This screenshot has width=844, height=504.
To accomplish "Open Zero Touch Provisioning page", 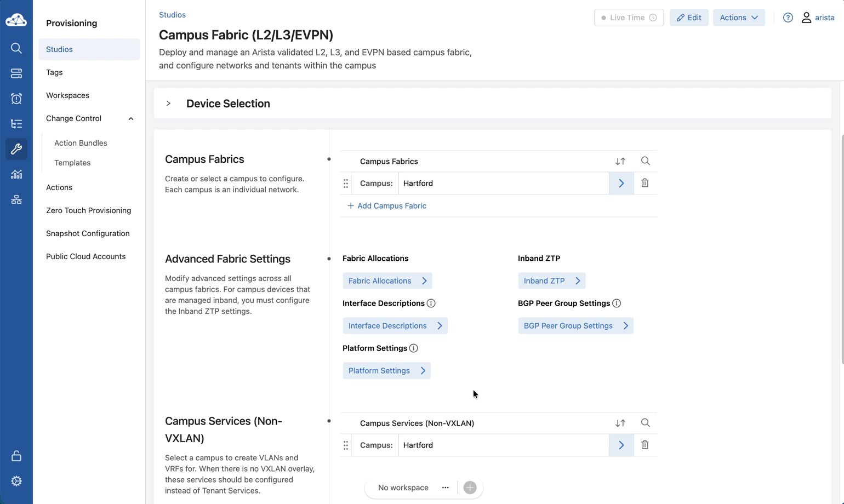I will tap(89, 210).
